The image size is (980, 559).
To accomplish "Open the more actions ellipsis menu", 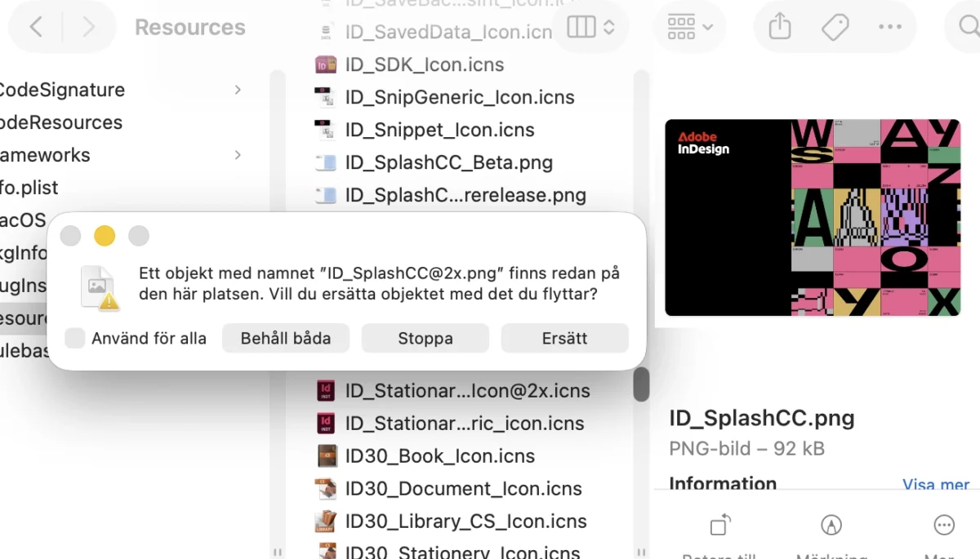I will point(890,27).
